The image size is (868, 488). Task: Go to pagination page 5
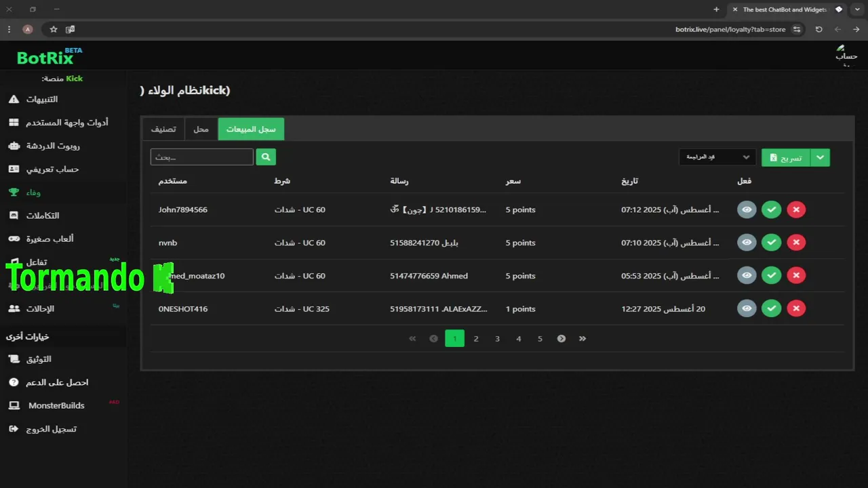[x=540, y=339]
